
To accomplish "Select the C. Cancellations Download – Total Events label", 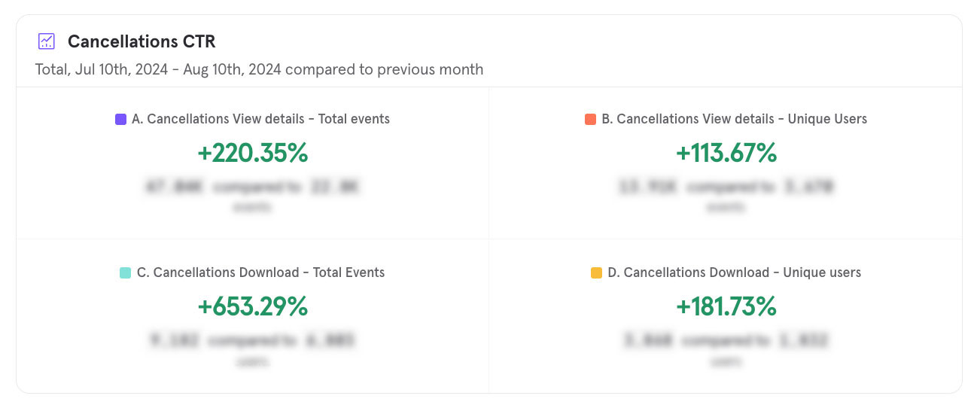I will (260, 273).
